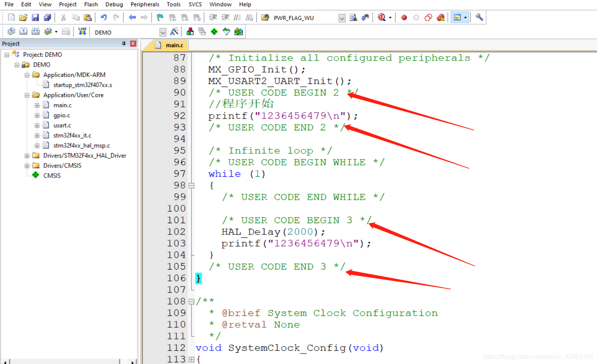597x364 pixels.
Task: Collapse the code block at line 98
Action: [x=191, y=186]
